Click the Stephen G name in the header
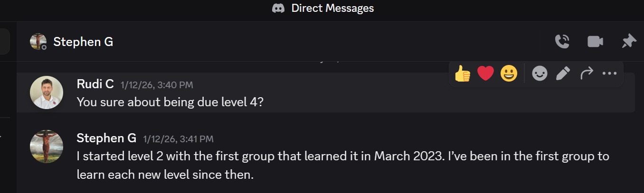 click(83, 42)
